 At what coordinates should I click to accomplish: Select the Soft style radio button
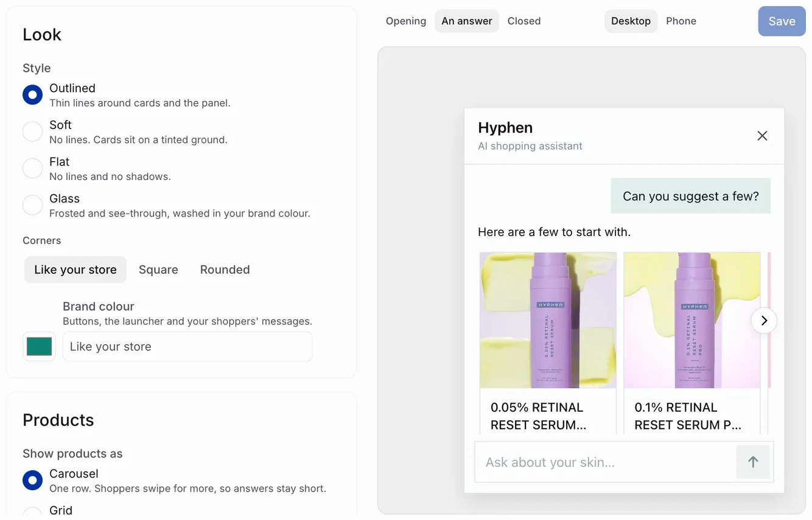pyautogui.click(x=33, y=131)
